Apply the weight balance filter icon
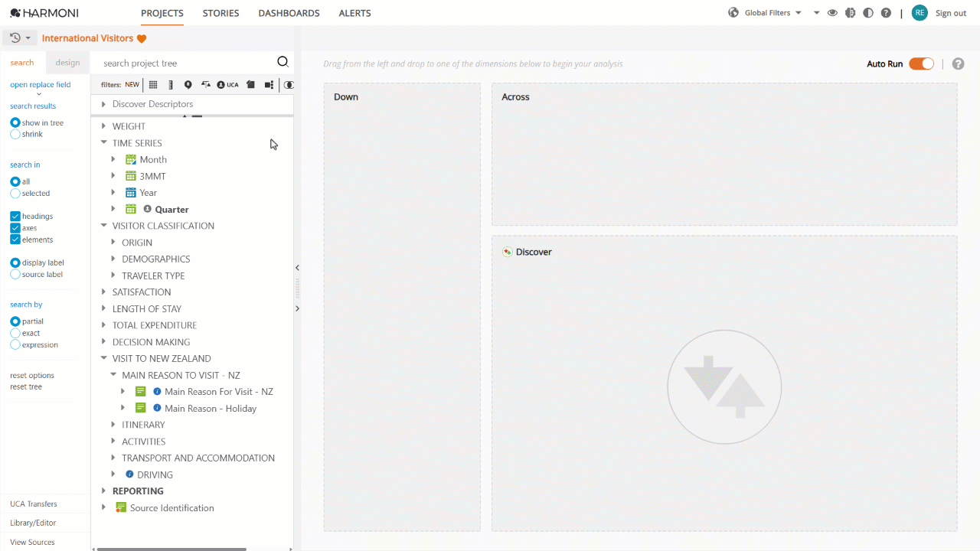The image size is (980, 551). (205, 85)
